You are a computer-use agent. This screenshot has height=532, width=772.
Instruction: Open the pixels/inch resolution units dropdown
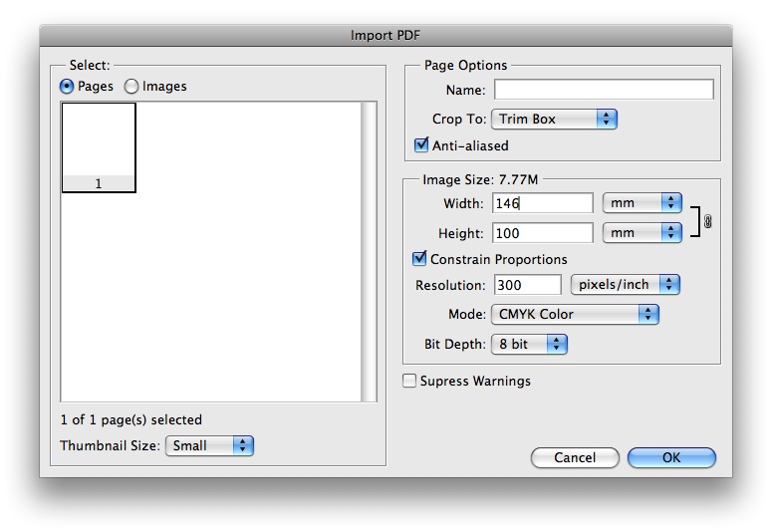[626, 285]
